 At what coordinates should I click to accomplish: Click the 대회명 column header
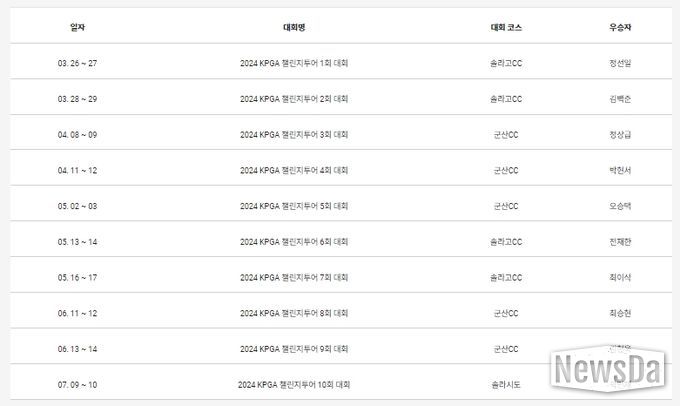294,27
